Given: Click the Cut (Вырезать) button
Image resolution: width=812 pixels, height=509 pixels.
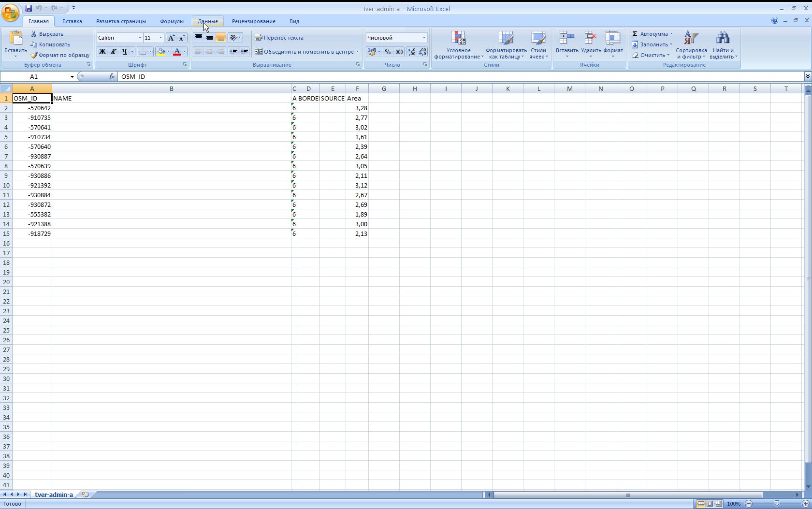Looking at the screenshot, I should (x=47, y=34).
